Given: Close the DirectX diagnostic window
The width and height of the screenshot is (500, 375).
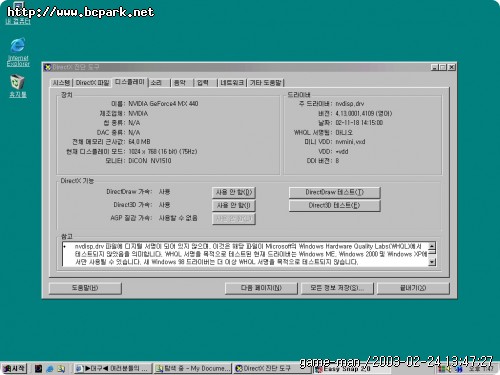Looking at the screenshot, I should pos(452,67).
